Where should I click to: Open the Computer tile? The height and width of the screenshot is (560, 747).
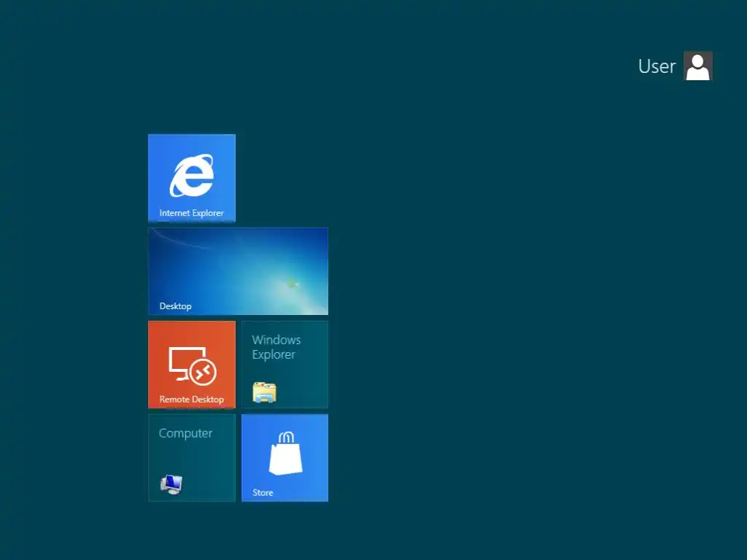coord(192,458)
